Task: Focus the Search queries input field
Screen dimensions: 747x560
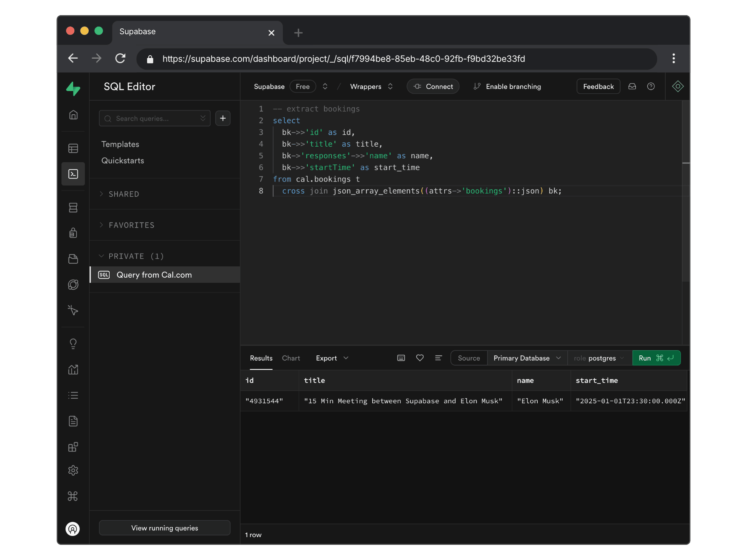Action: (154, 118)
